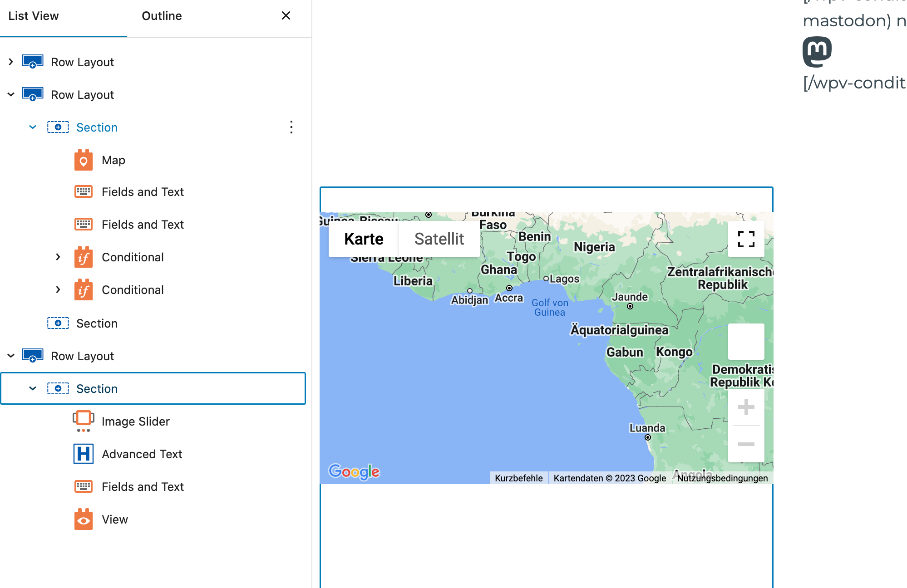
Task: Collapse the second Row Layout block
Action: click(x=11, y=94)
